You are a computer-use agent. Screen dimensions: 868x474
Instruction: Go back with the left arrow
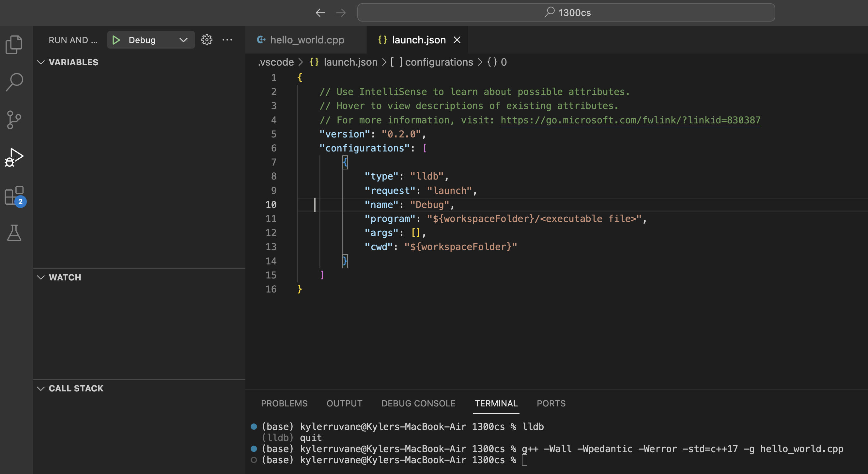point(320,13)
